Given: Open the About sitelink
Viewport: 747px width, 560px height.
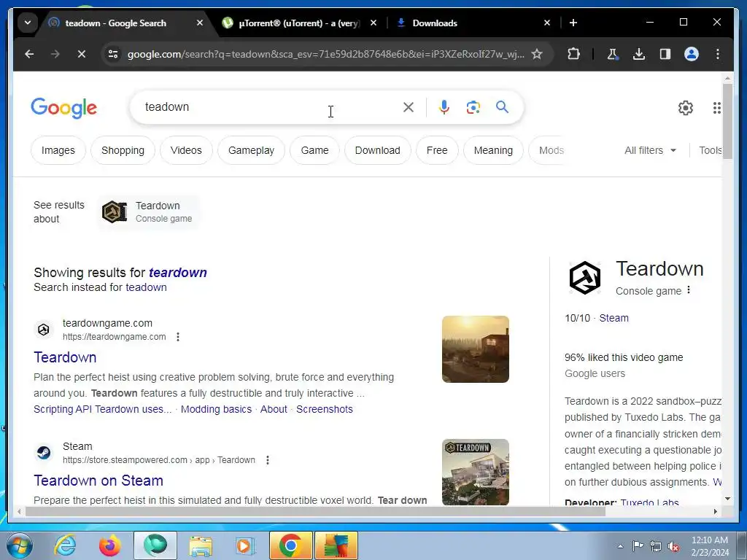Looking at the screenshot, I should (274, 410).
